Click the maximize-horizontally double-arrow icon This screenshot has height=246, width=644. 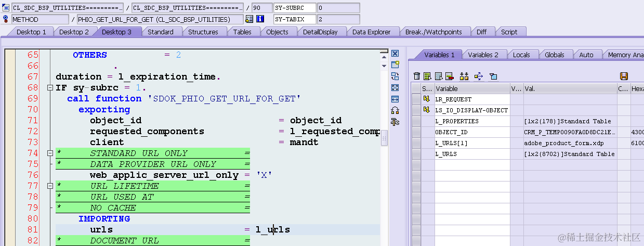pos(395,99)
